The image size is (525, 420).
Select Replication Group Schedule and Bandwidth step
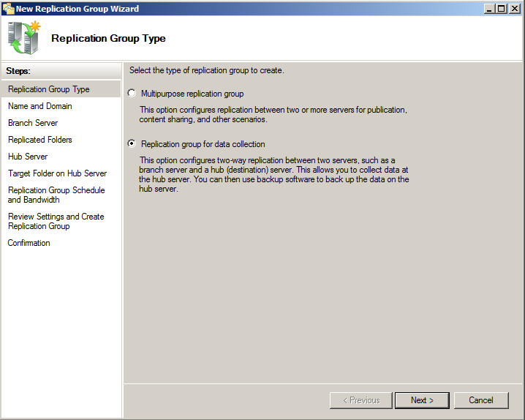point(56,195)
